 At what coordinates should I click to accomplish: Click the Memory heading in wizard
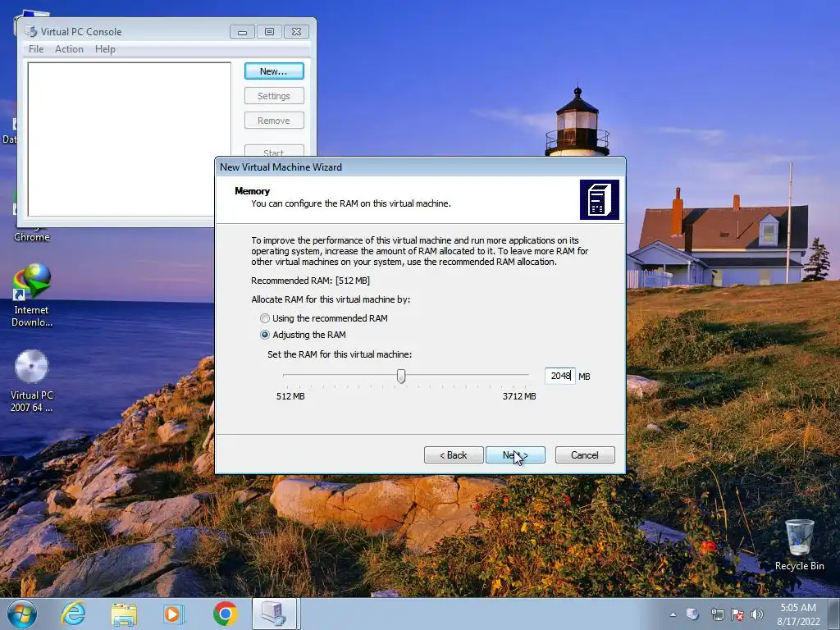click(x=253, y=191)
